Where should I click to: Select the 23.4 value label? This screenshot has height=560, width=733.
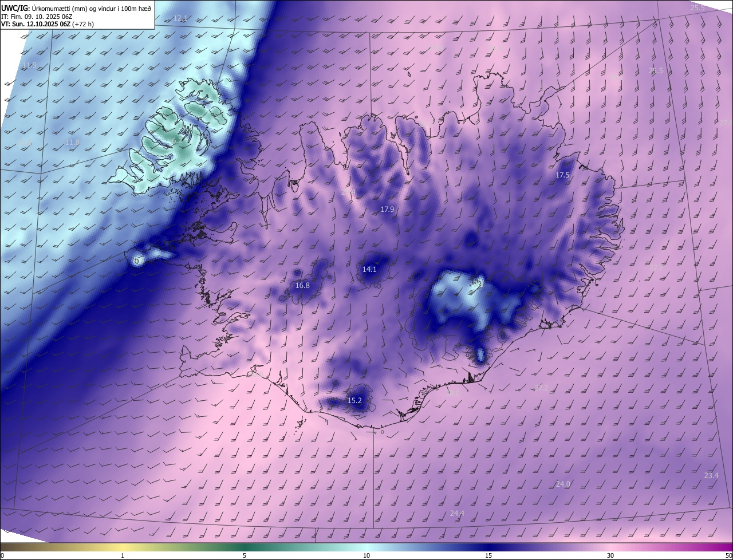coord(711,476)
